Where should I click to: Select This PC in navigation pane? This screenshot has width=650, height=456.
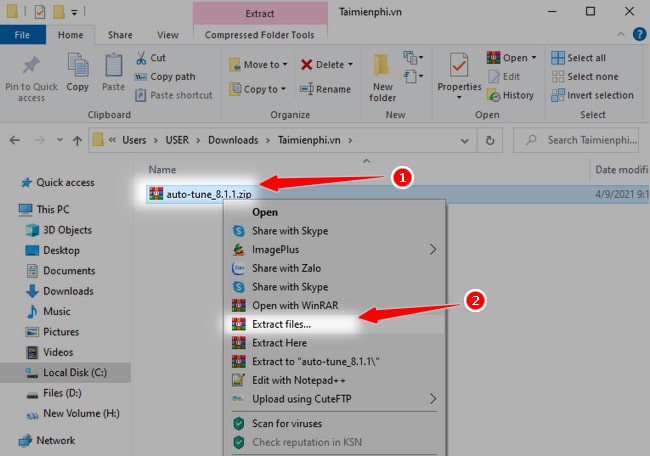click(x=44, y=209)
